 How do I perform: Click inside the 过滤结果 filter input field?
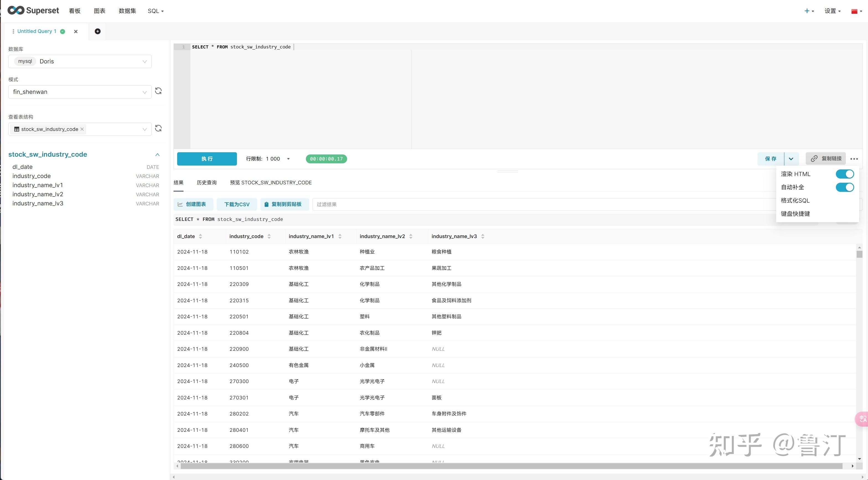tap(354, 204)
